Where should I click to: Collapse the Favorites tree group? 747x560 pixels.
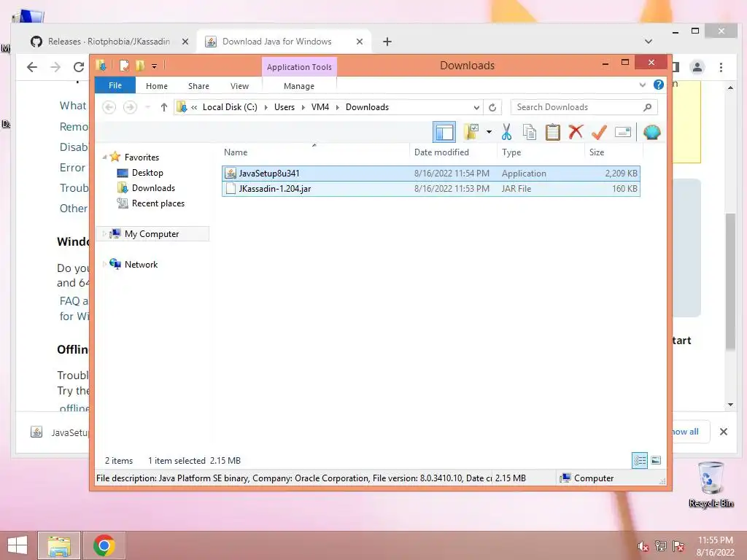click(104, 157)
